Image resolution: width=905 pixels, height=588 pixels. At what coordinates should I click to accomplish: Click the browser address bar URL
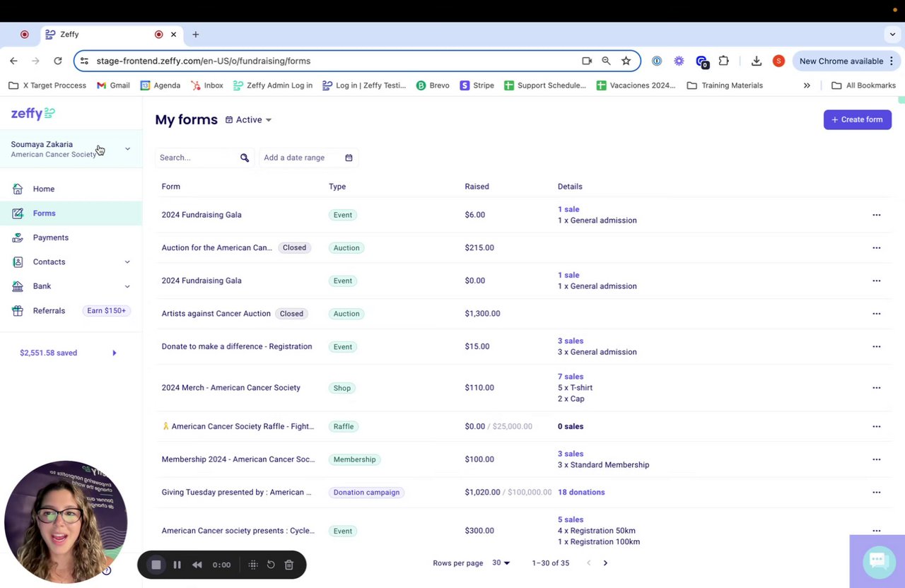tap(204, 61)
